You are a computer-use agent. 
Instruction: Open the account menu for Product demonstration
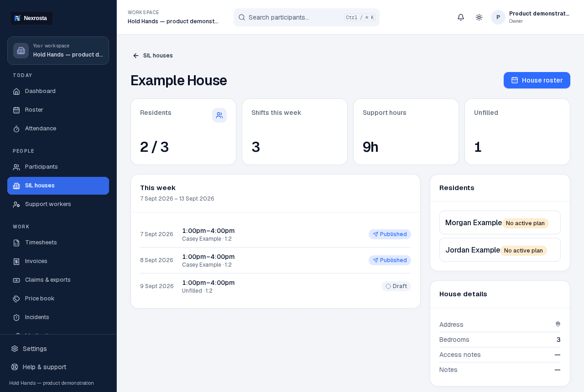(x=531, y=17)
